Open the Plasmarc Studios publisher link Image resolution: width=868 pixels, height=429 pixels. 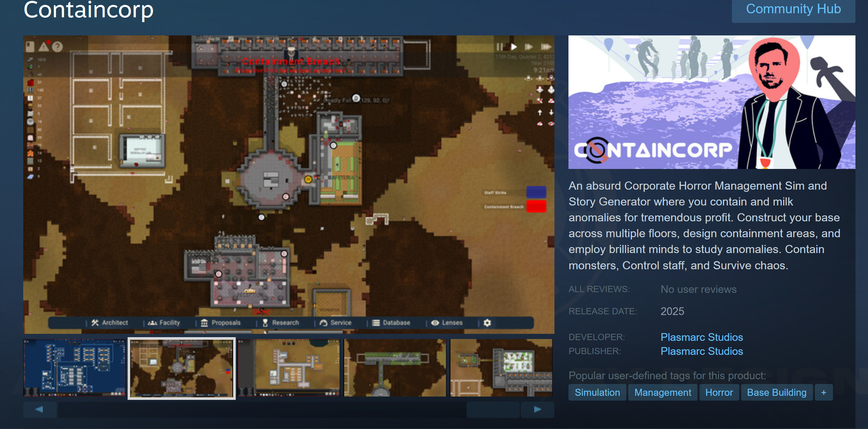(x=702, y=351)
